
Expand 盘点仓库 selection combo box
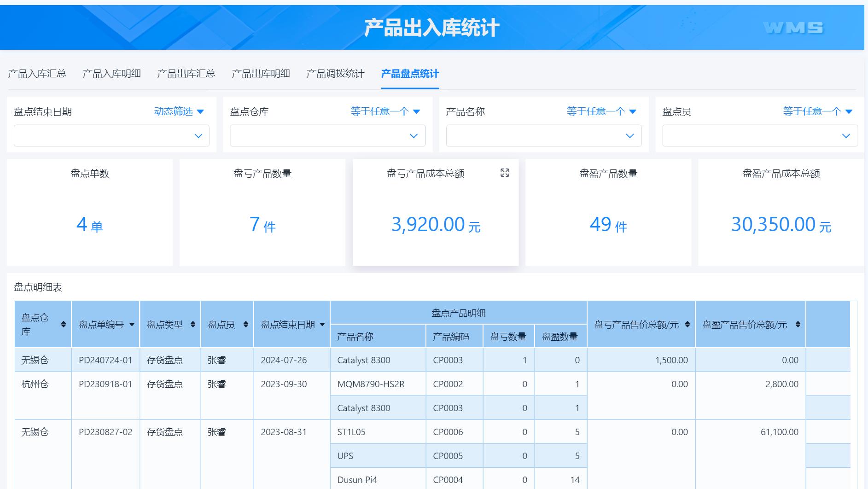(327, 136)
